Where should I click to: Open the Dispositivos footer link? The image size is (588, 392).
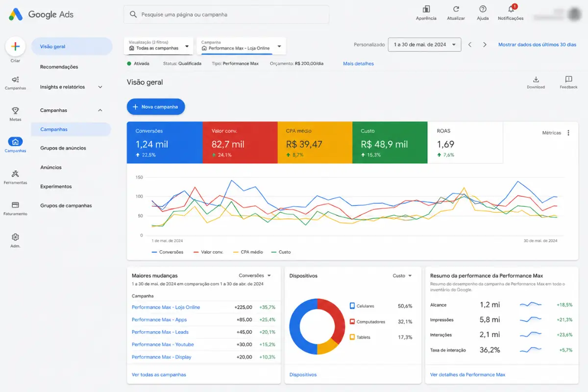[303, 375]
